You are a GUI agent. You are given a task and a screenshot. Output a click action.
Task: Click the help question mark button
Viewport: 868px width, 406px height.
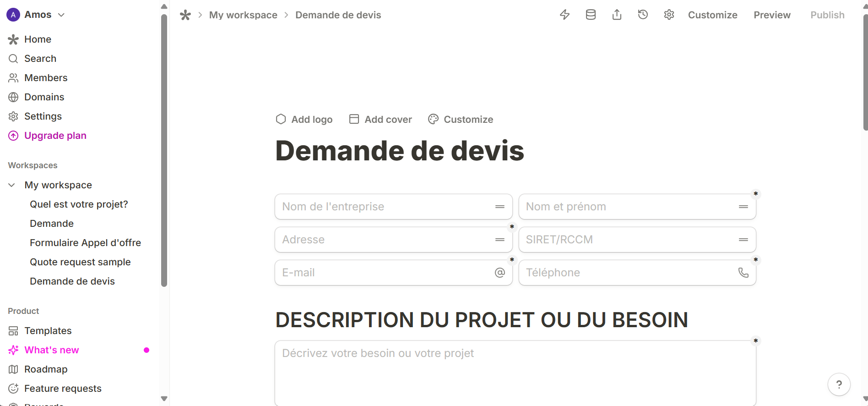point(839,384)
